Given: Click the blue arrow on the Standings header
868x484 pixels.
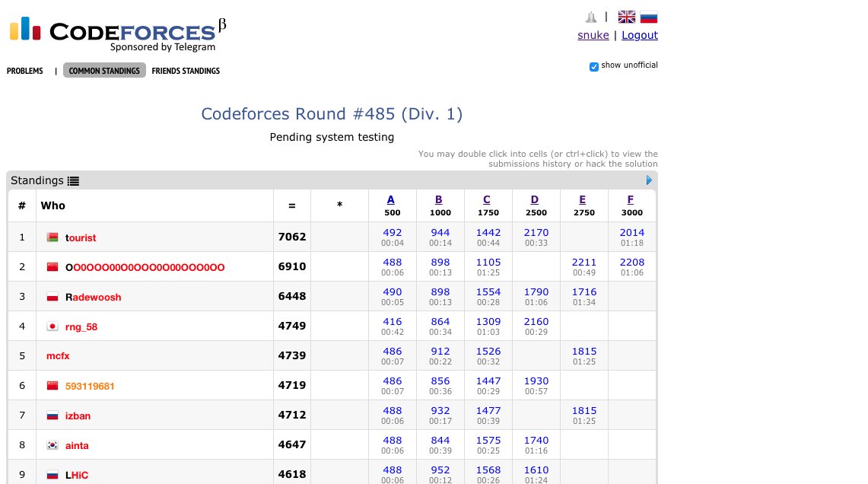Looking at the screenshot, I should 649,180.
